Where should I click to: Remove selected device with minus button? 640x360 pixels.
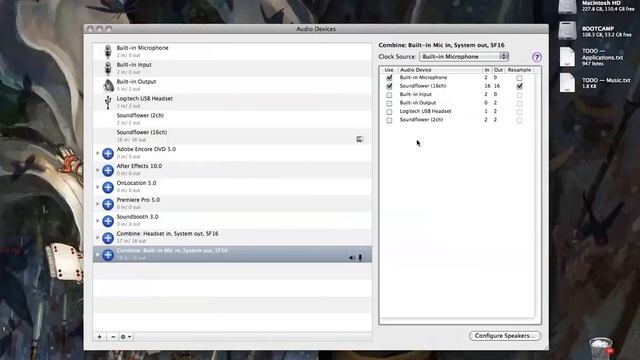tap(113, 337)
